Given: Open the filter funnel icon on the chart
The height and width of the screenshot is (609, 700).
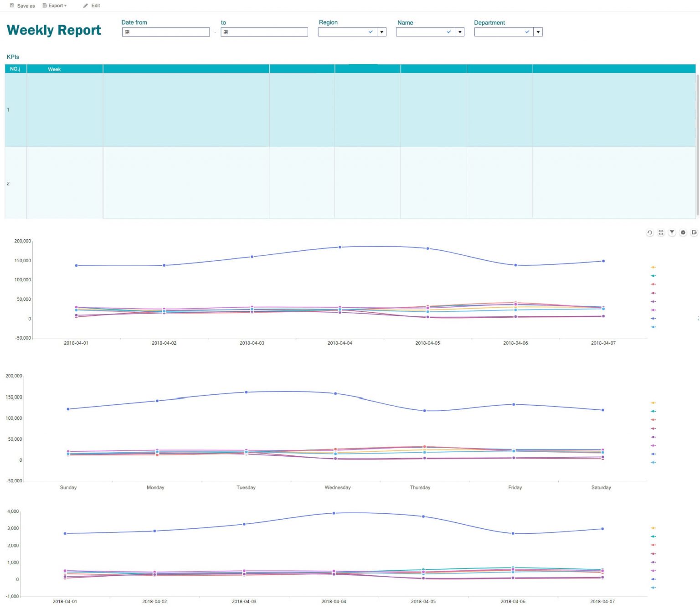Looking at the screenshot, I should click(x=672, y=232).
